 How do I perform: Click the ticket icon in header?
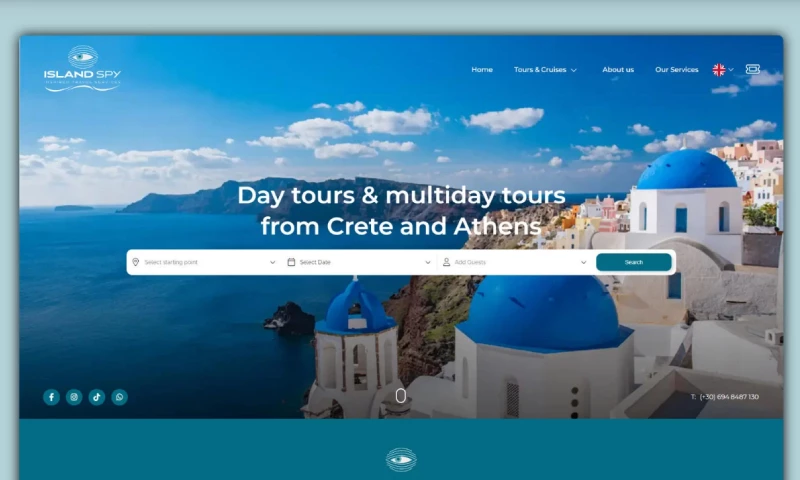(x=753, y=69)
